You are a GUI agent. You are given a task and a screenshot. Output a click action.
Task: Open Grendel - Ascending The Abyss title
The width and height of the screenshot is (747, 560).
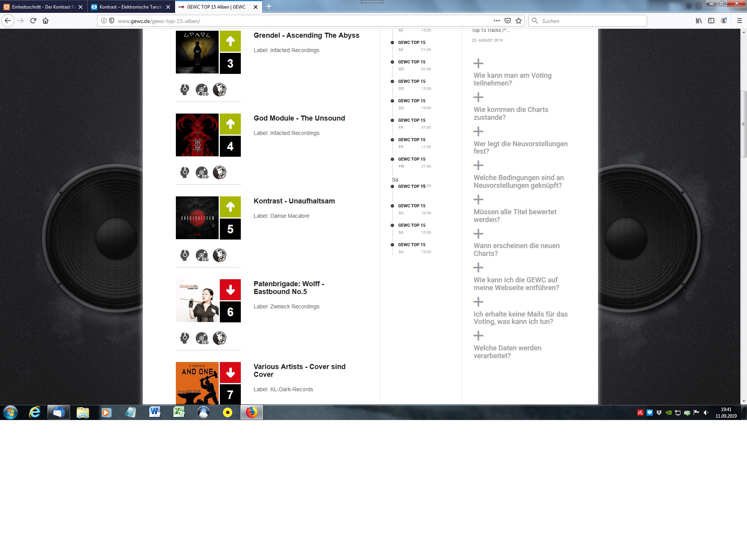click(307, 35)
